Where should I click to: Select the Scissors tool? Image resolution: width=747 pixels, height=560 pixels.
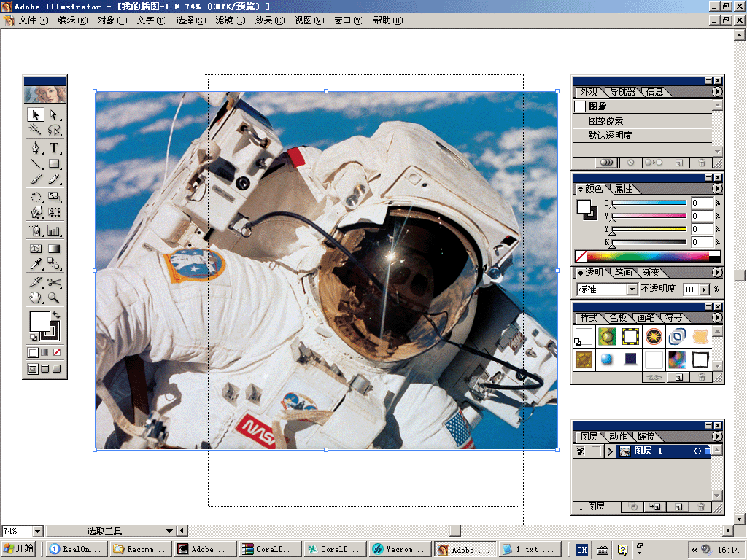coord(54,282)
